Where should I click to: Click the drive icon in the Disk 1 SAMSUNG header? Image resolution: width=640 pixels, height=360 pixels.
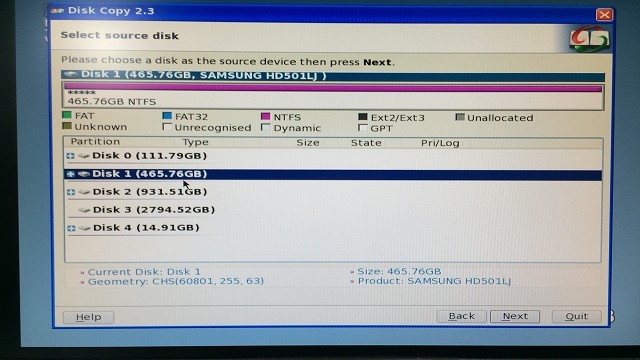pyautogui.click(x=71, y=74)
